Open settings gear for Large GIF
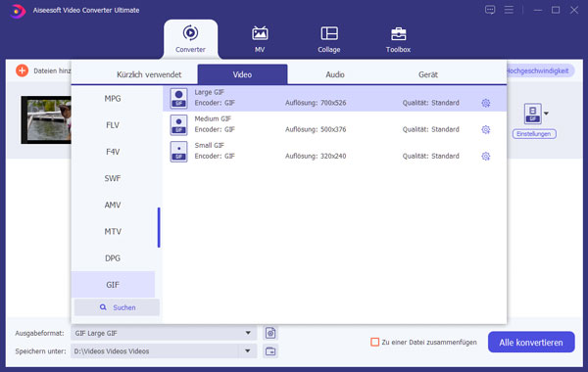 [x=486, y=103]
